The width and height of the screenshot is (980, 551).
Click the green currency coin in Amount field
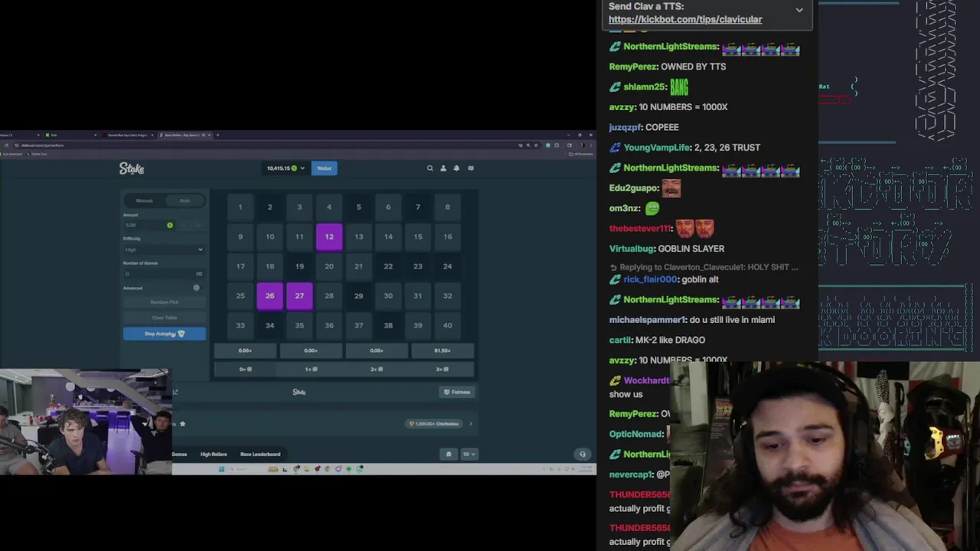(170, 225)
